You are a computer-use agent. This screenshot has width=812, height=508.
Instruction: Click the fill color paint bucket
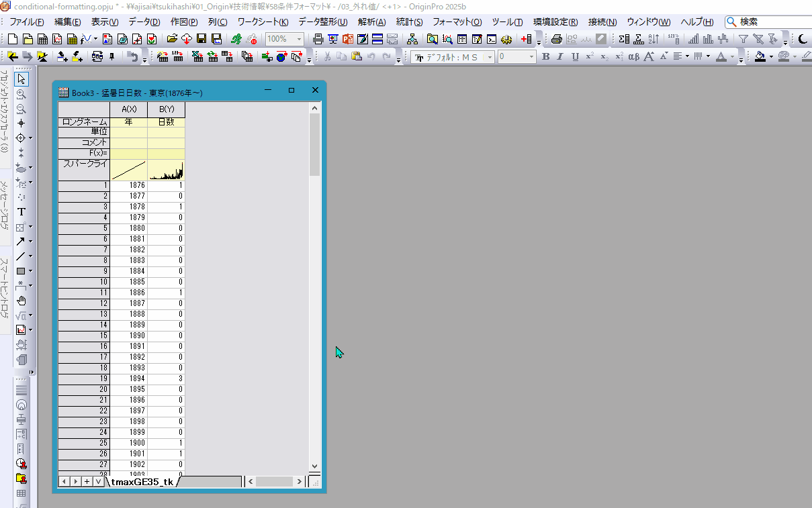(760, 57)
